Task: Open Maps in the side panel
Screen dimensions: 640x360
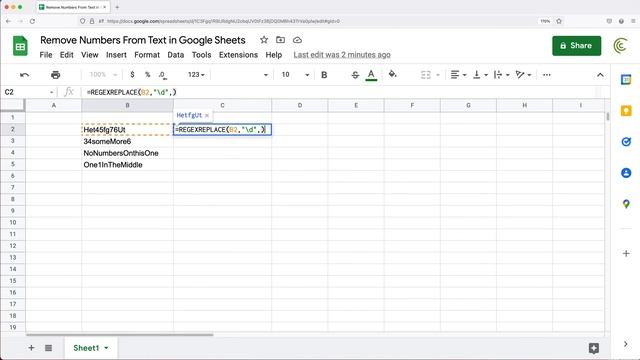Action: [626, 204]
